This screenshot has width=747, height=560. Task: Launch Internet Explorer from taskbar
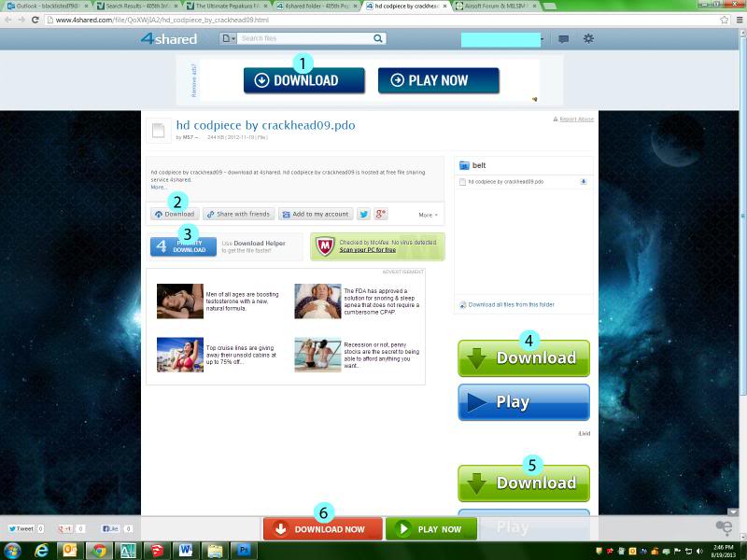42,551
